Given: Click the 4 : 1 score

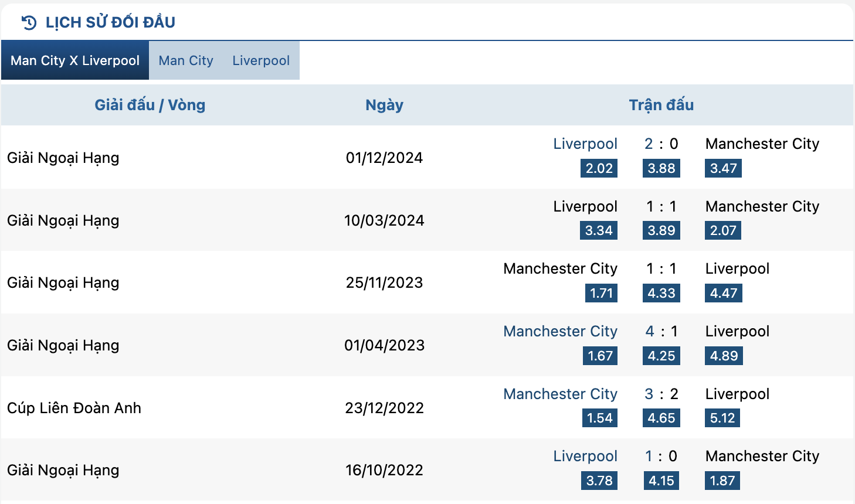Looking at the screenshot, I should coord(661,331).
